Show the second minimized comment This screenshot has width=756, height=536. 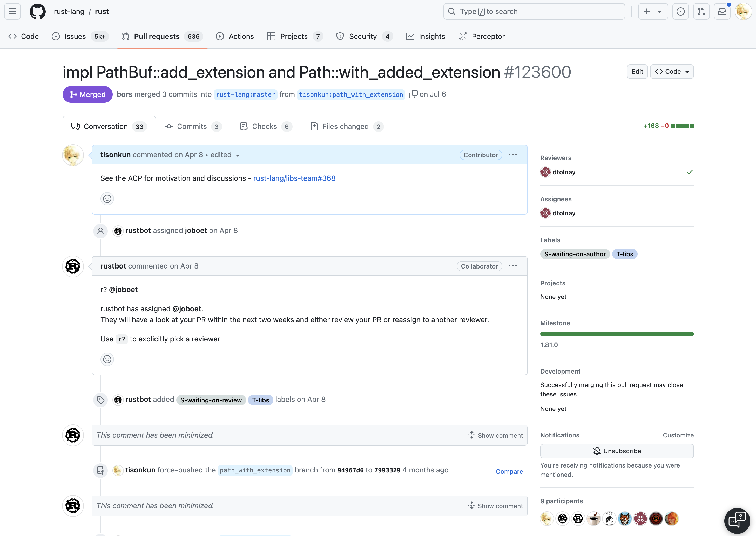click(495, 506)
